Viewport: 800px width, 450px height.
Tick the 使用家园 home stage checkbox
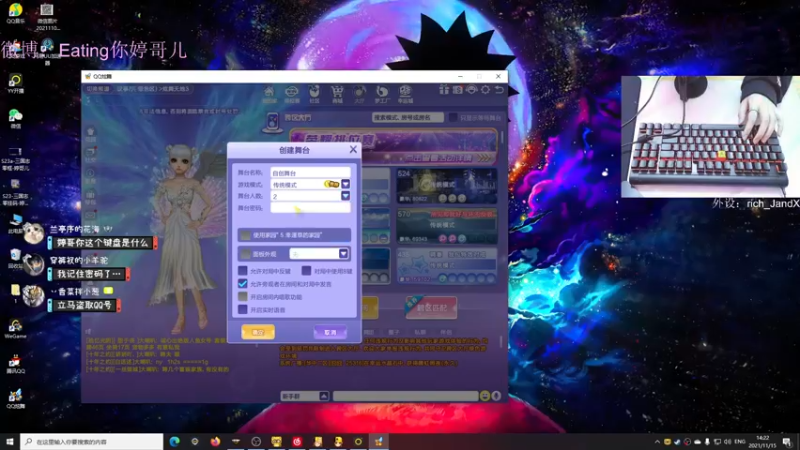click(246, 235)
